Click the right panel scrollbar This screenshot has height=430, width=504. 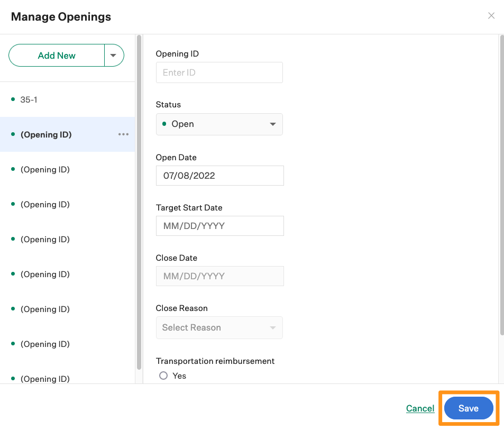(500, 185)
